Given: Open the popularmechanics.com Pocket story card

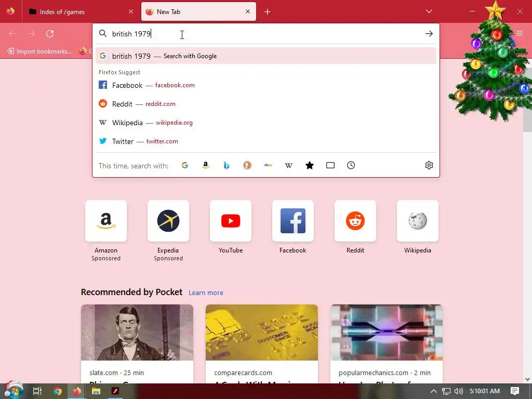Looking at the screenshot, I should click(x=387, y=344).
